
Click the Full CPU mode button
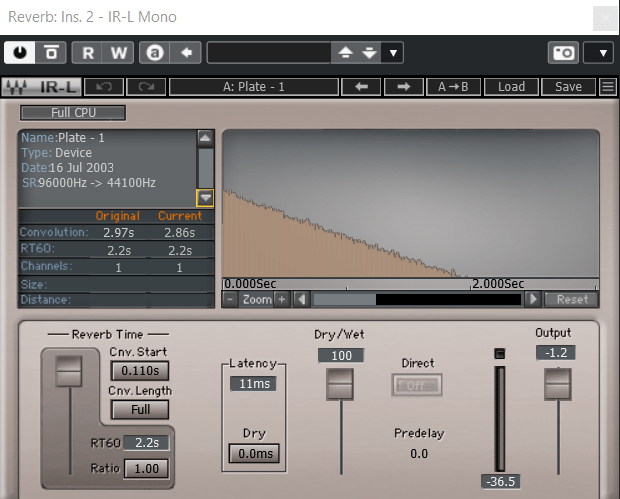[x=73, y=113]
